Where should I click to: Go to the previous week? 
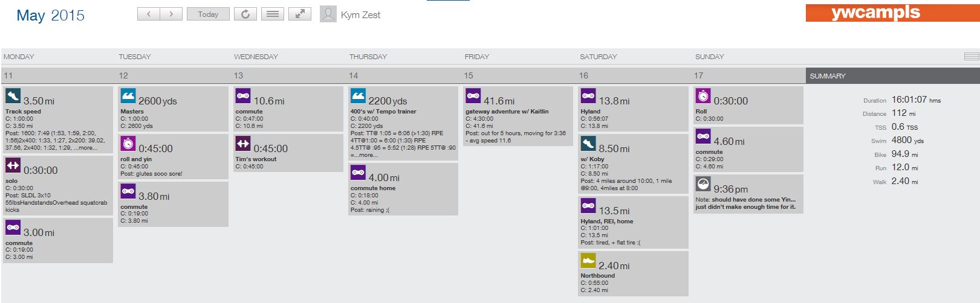pyautogui.click(x=149, y=14)
